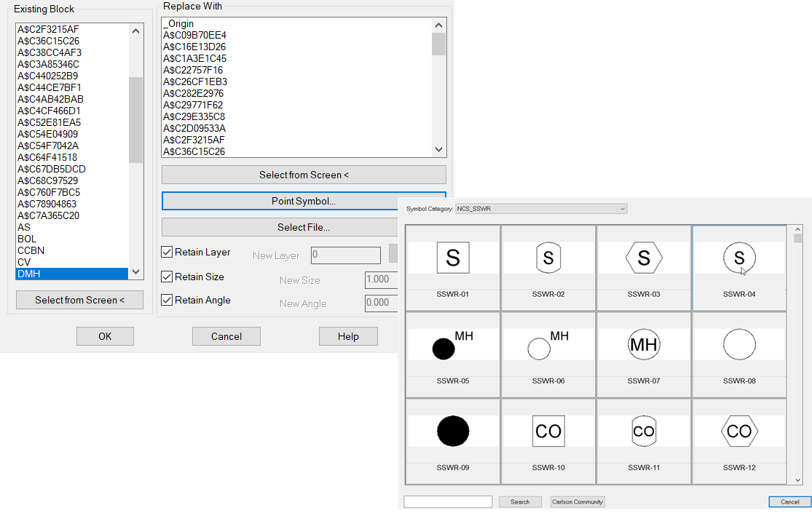
Task: Uncheck the Retain Layer option
Action: coord(167,253)
